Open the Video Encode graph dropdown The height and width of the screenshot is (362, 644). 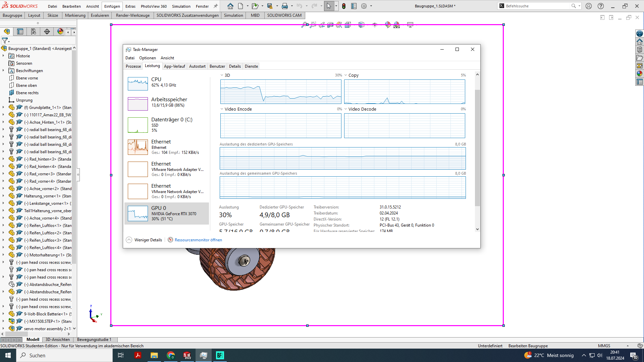pyautogui.click(x=222, y=109)
